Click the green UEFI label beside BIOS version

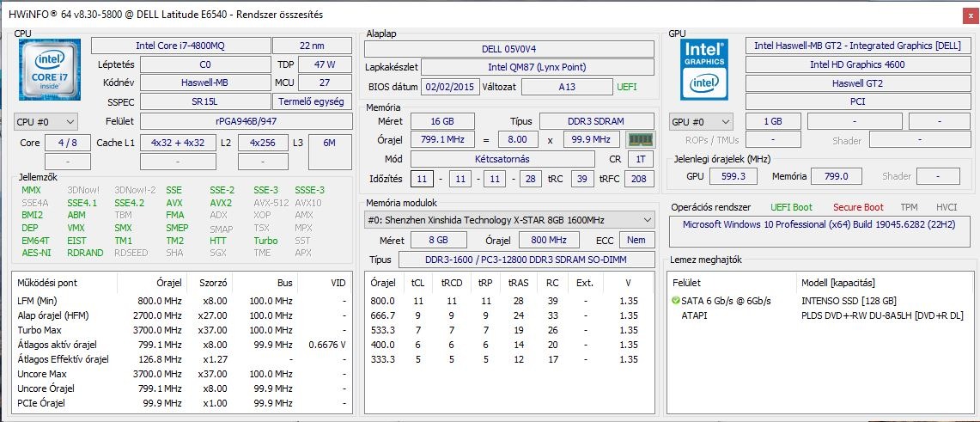coord(627,87)
